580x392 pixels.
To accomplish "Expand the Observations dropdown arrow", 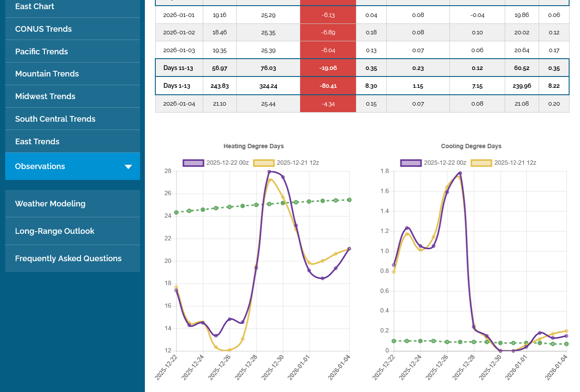I will click(x=128, y=167).
